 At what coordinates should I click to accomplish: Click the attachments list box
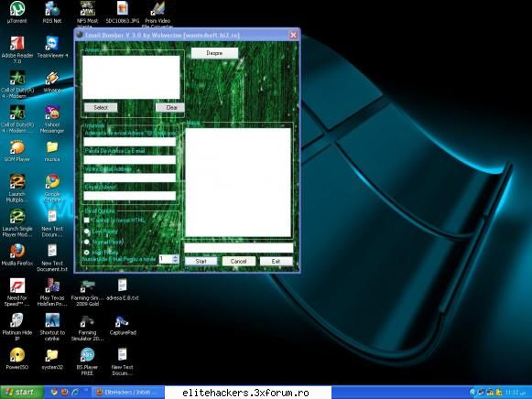click(131, 77)
